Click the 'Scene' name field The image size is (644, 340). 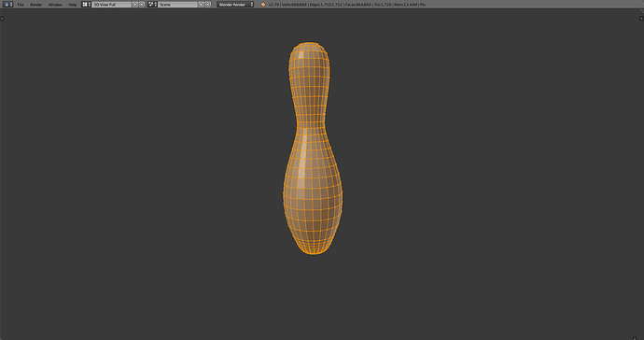point(177,4)
